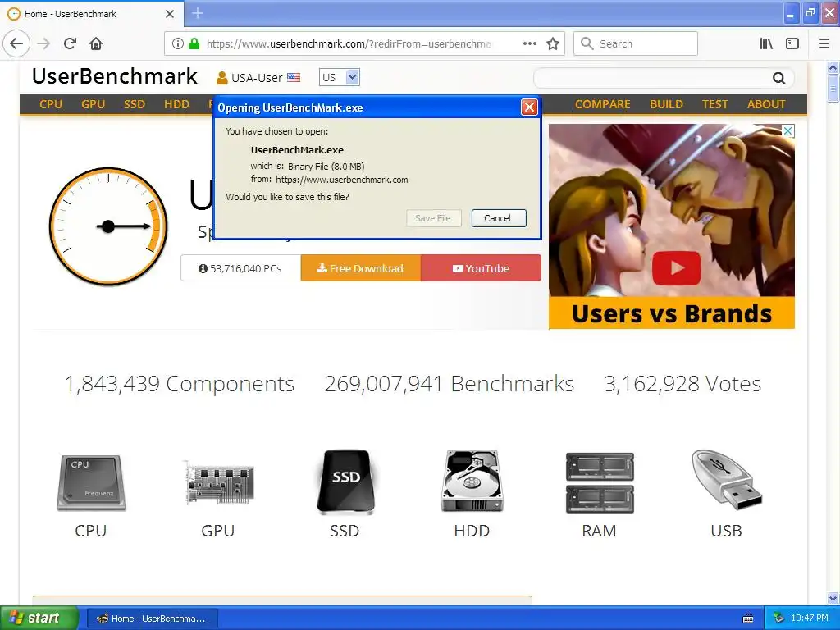Click Save File in download dialog
The width and height of the screenshot is (840, 630).
(433, 218)
